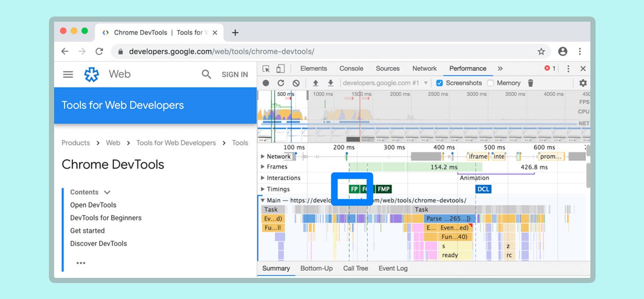Click the 'ready' function bar
This screenshot has height=299, width=644.
456,255
